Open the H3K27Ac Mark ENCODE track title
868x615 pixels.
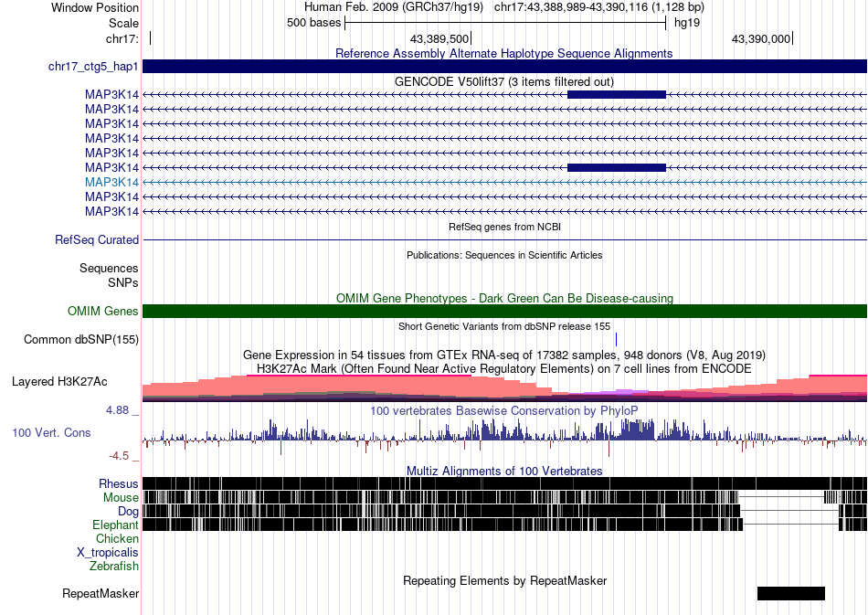504,368
